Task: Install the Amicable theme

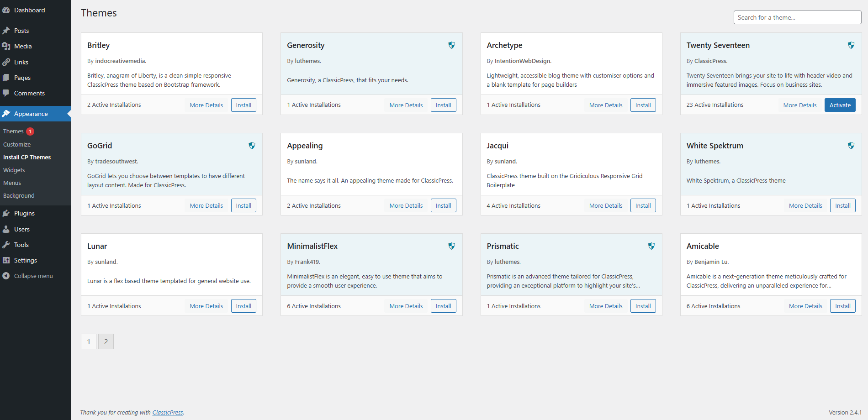Action: pyautogui.click(x=843, y=306)
